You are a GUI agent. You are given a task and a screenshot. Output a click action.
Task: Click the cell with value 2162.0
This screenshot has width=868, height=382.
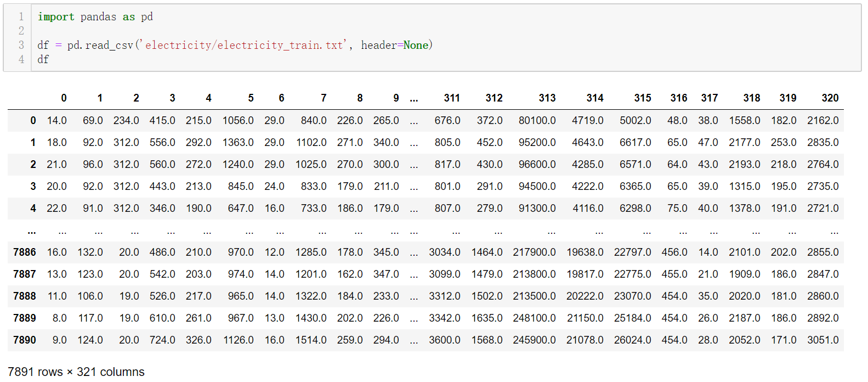tap(823, 120)
